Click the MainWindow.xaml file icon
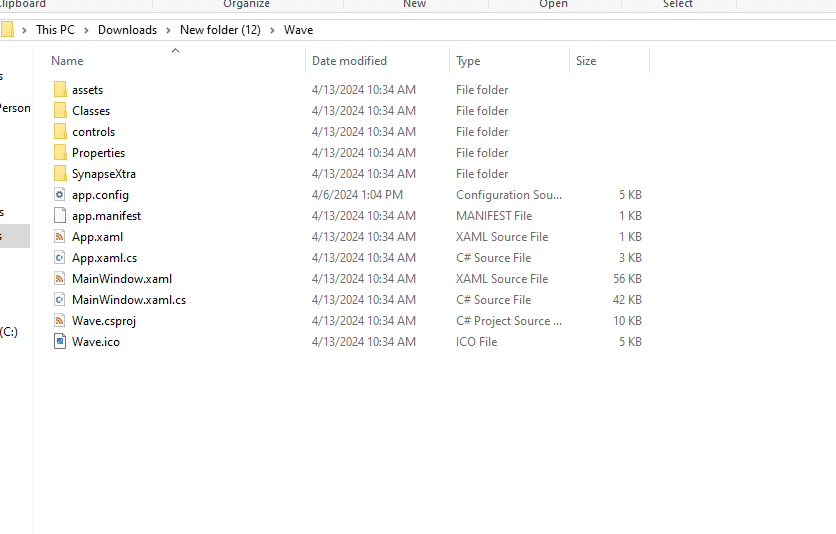 click(x=60, y=279)
